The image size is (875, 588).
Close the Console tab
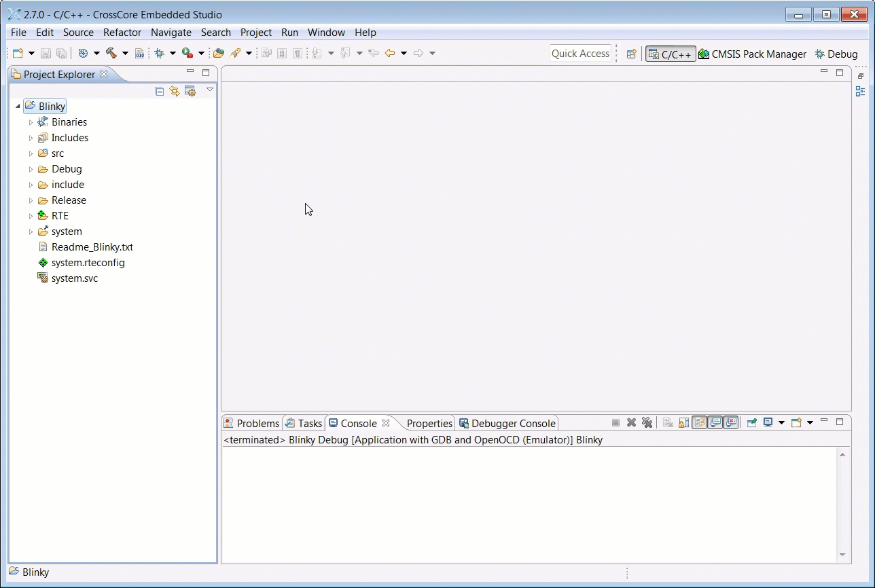(x=386, y=422)
